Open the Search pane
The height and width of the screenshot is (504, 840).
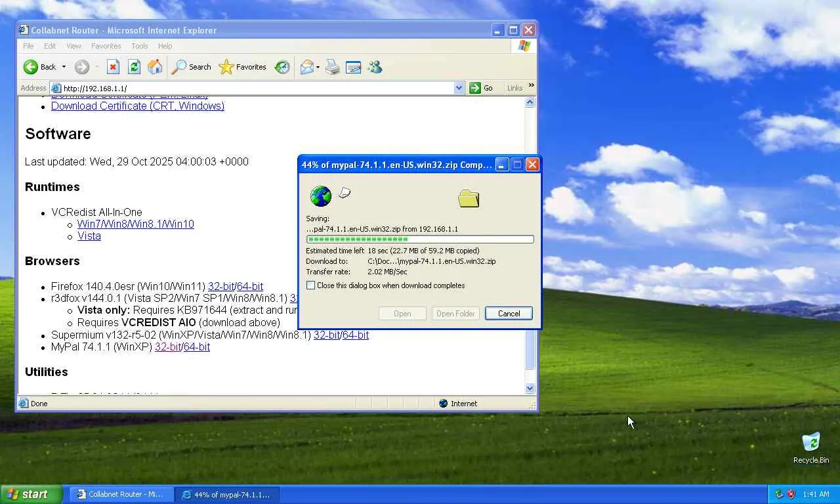tap(191, 67)
